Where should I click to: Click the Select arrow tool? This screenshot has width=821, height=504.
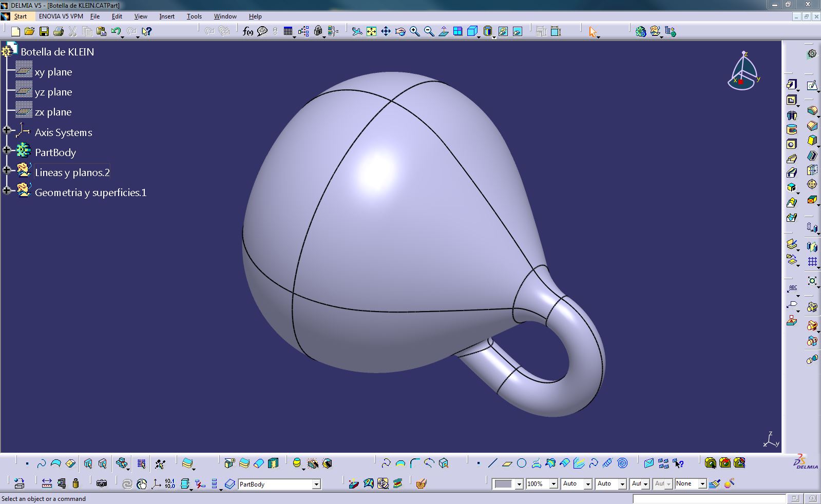pyautogui.click(x=593, y=32)
